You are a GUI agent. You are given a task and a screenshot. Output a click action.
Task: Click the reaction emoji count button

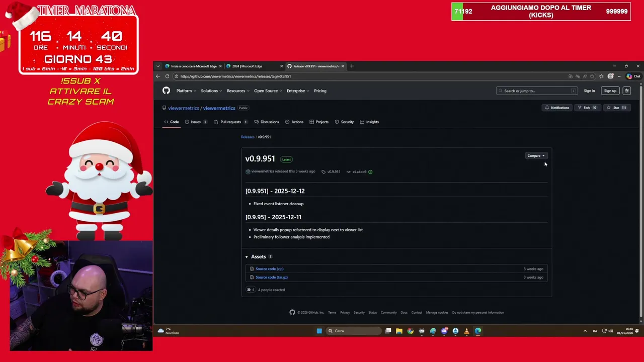tap(250, 290)
